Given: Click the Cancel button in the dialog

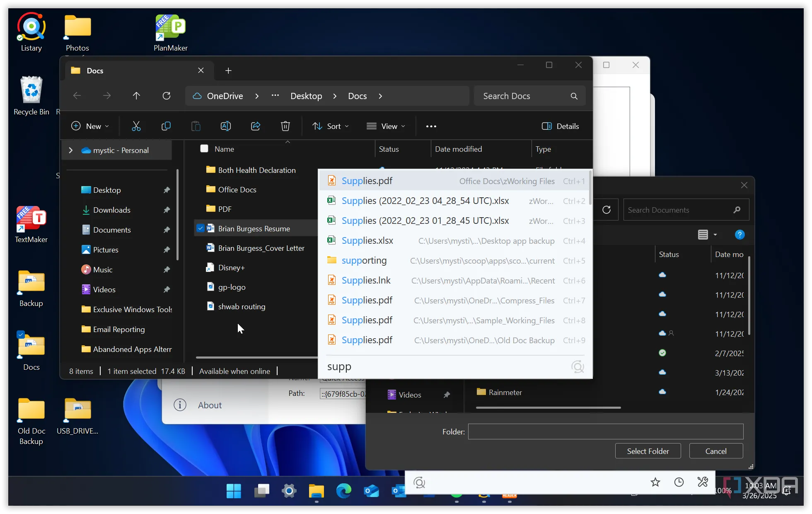Looking at the screenshot, I should (716, 451).
